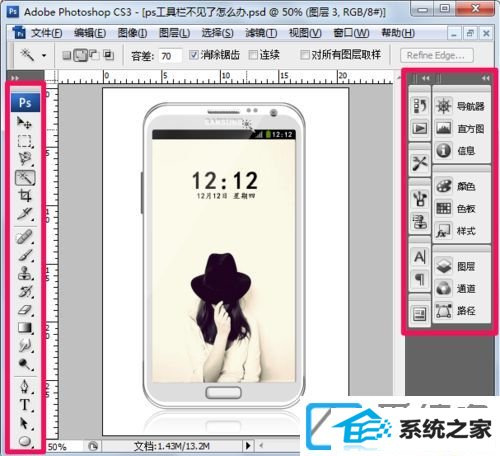The image size is (500, 456).
Task: Open the 图像(I) menu
Action: [x=132, y=33]
